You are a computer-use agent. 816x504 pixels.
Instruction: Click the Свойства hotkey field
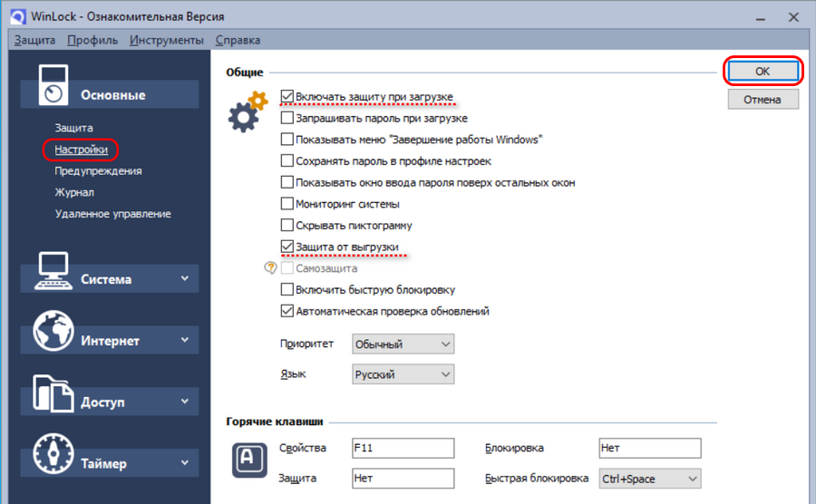pyautogui.click(x=403, y=448)
